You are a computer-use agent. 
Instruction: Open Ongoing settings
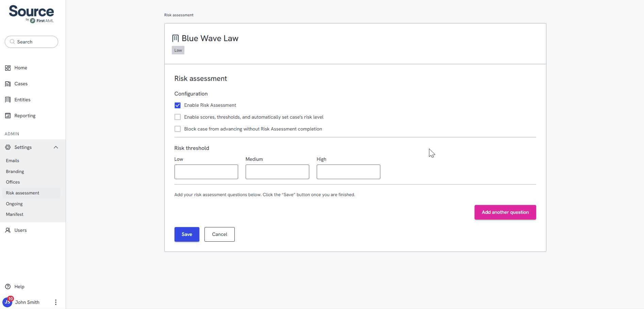point(14,204)
